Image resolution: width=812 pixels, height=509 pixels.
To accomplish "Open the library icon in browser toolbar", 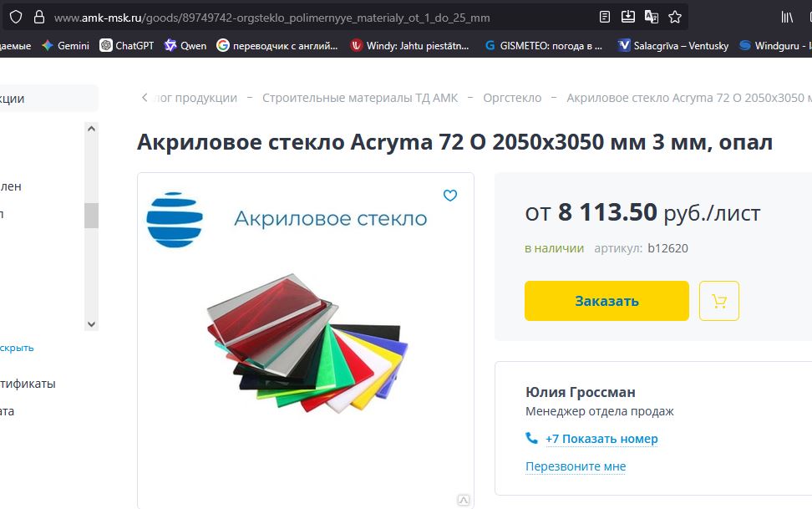I will (x=787, y=17).
